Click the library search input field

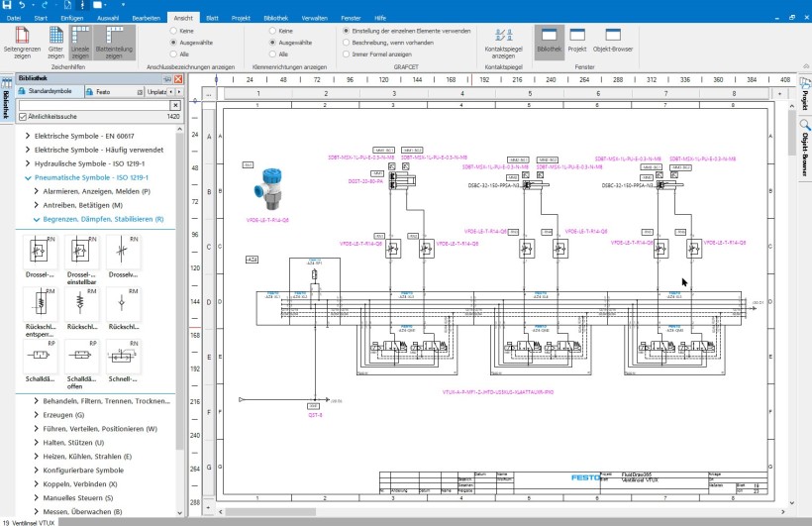[95, 105]
